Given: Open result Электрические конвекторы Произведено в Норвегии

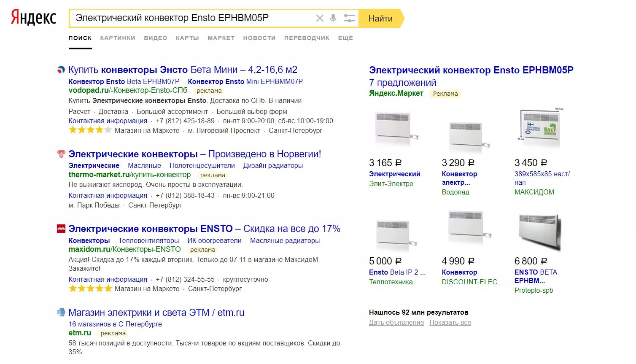Looking at the screenshot, I should coord(195,154).
